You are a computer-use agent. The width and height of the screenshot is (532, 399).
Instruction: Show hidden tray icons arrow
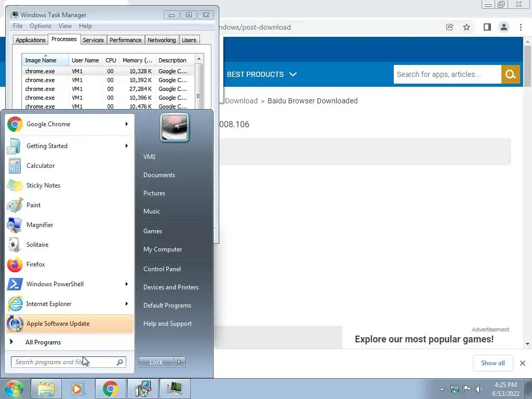442,389
